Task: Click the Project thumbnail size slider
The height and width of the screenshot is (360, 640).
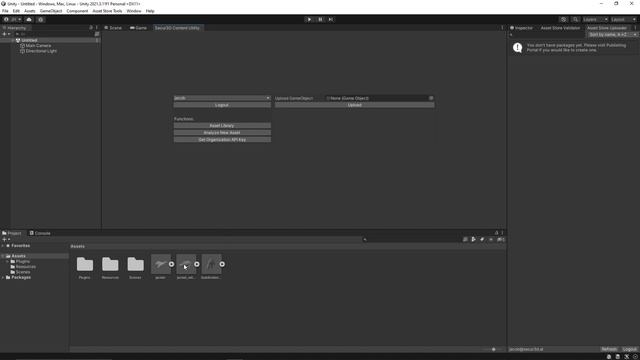Action: click(493, 349)
